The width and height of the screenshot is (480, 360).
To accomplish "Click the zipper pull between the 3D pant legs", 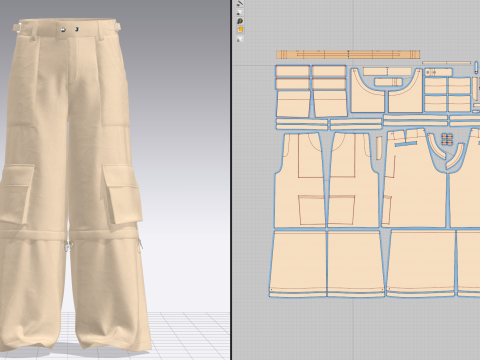I will 69,247.
